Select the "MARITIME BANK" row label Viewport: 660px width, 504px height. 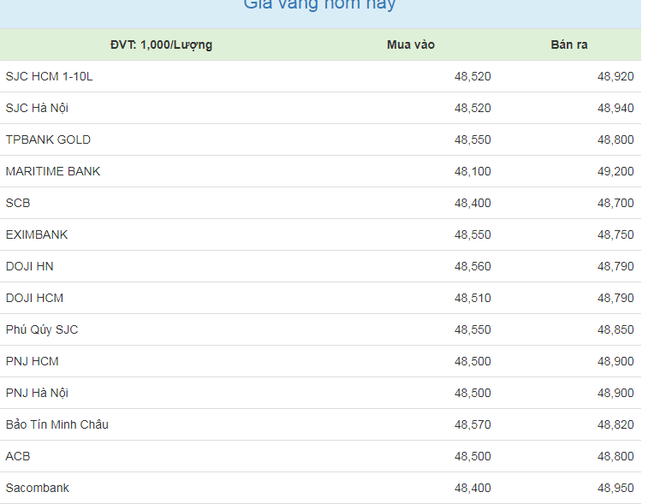53,171
